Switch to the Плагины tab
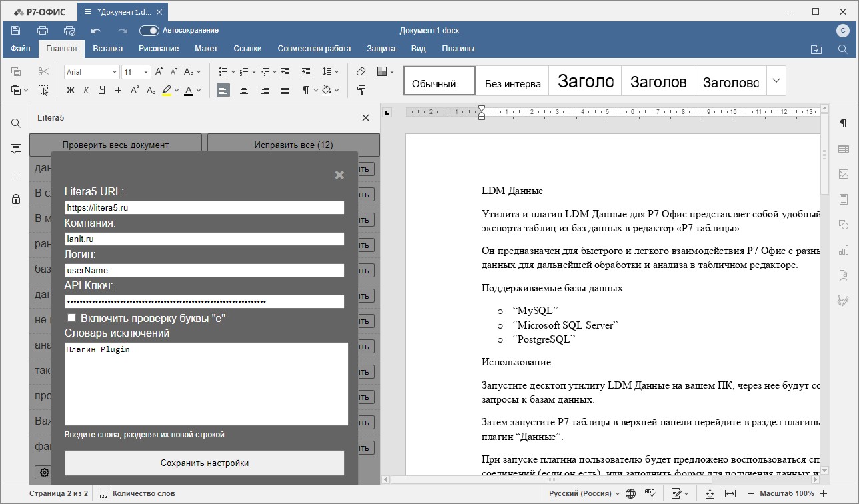This screenshot has height=504, width=859. pos(458,49)
